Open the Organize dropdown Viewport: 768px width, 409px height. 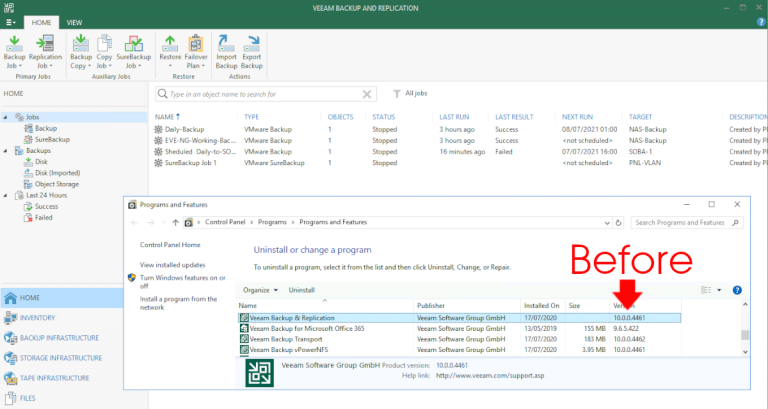tap(261, 290)
